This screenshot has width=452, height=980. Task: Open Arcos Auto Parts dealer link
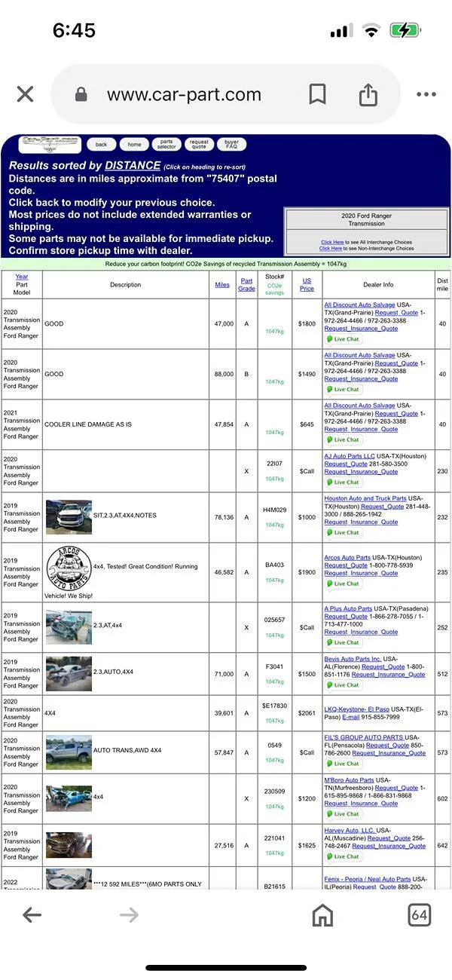pyautogui.click(x=347, y=558)
